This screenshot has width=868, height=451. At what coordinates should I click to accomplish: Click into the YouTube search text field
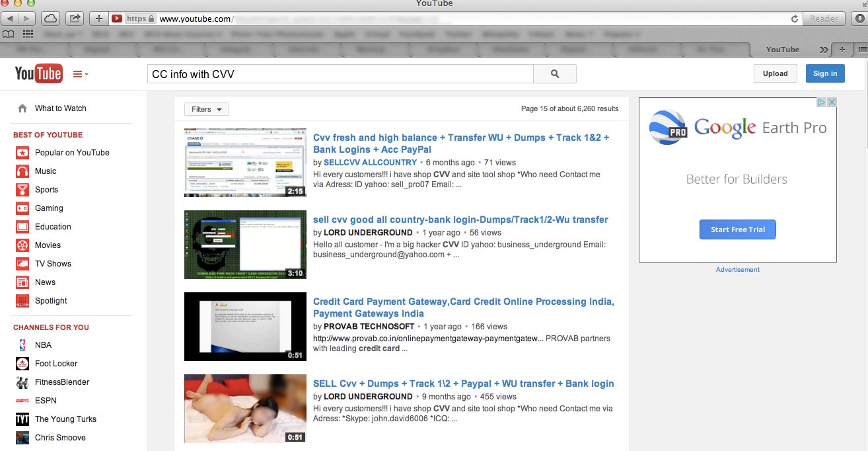[x=340, y=74]
